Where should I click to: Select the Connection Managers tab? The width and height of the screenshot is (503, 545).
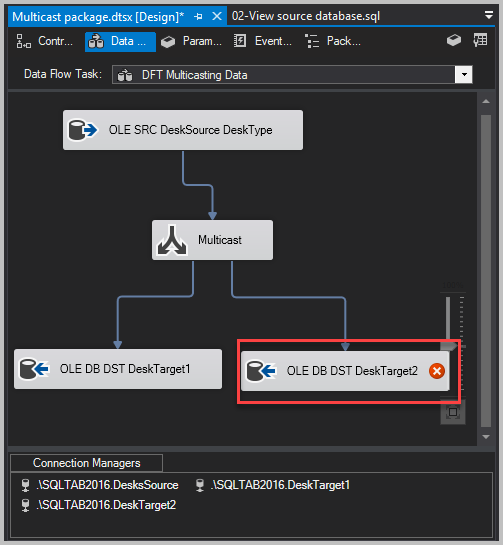coord(87,463)
